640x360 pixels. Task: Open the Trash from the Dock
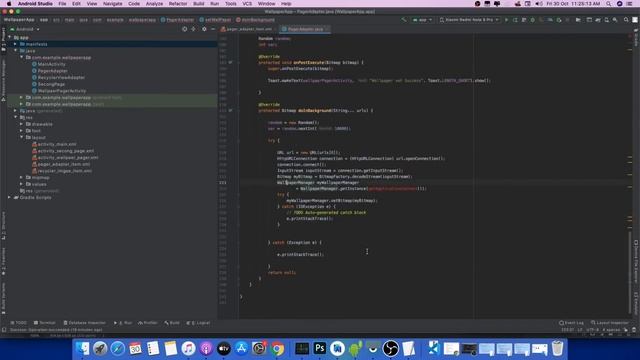pyautogui.click(x=557, y=349)
